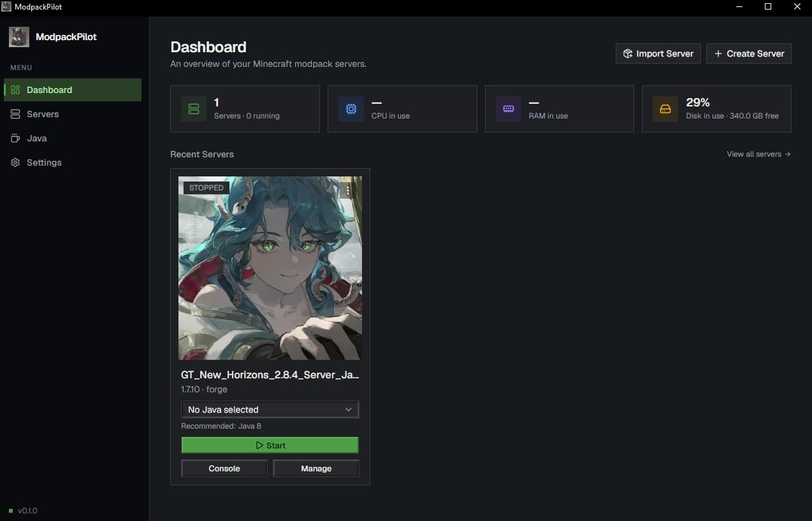This screenshot has width=812, height=521.
Task: Click the blue CPU chip icon
Action: pos(351,109)
